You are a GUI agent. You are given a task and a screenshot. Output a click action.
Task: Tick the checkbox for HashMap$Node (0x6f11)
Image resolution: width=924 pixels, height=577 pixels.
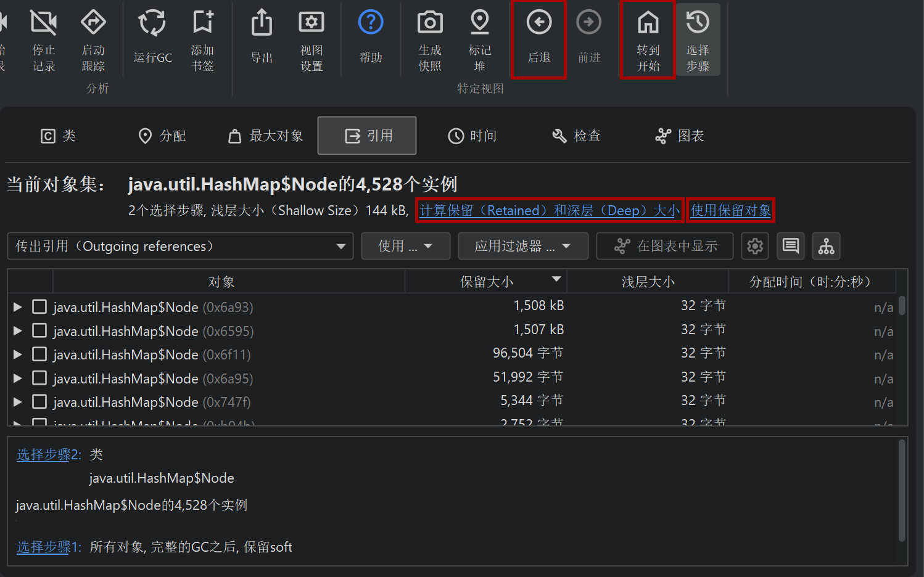click(x=39, y=354)
